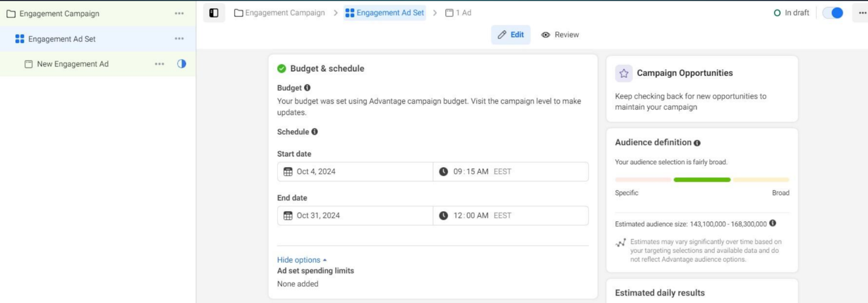Toggle the New Engagement Ad status
868x303 pixels.
tap(182, 64)
